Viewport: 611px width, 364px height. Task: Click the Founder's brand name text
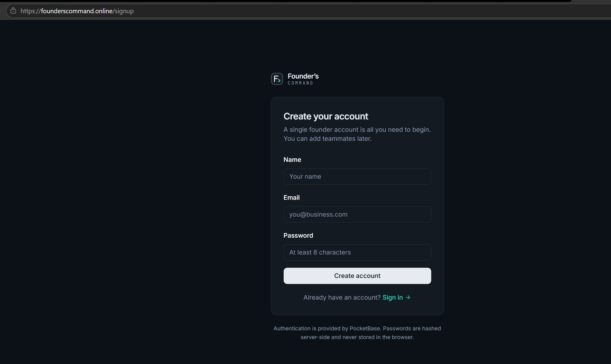point(303,76)
